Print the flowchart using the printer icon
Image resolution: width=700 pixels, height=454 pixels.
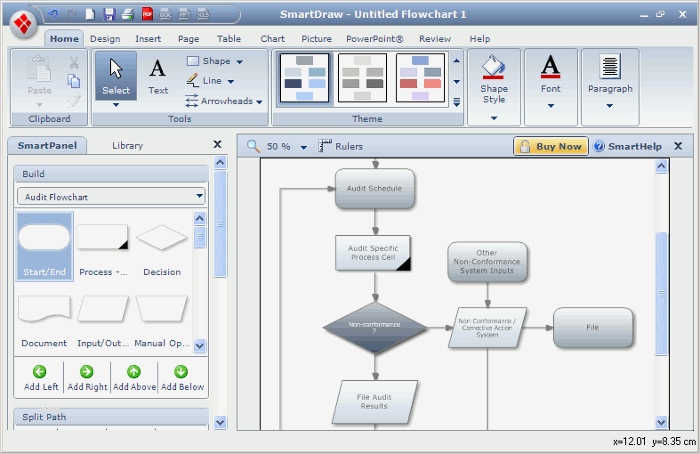click(x=128, y=14)
